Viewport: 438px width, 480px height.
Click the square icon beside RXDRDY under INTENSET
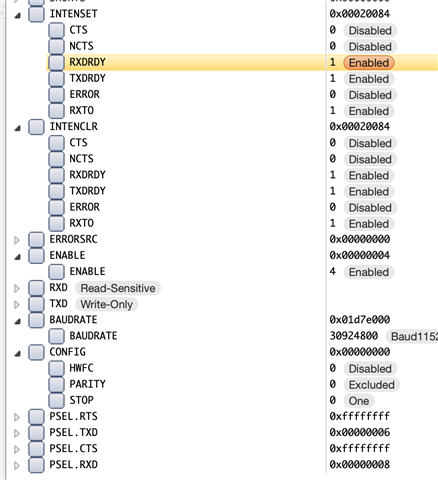click(56, 62)
